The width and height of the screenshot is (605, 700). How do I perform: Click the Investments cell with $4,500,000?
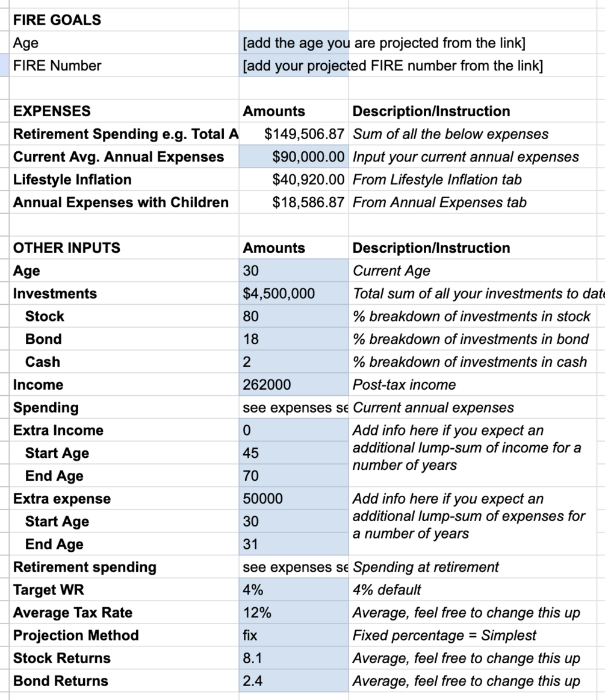click(294, 293)
